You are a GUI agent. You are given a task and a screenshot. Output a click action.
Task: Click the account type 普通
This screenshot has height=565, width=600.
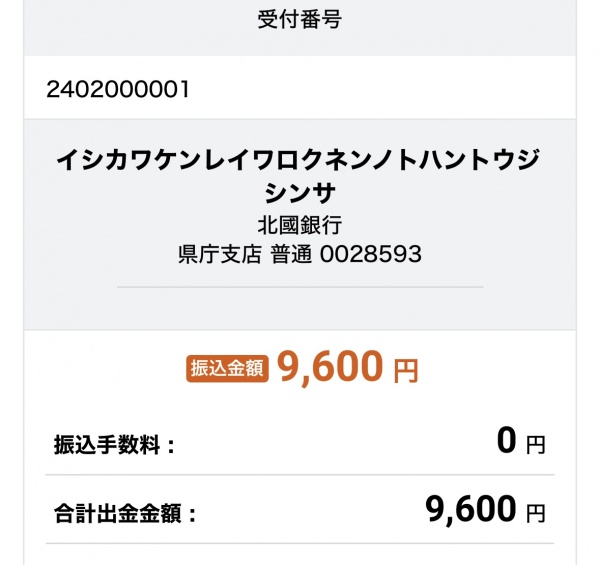[292, 254]
